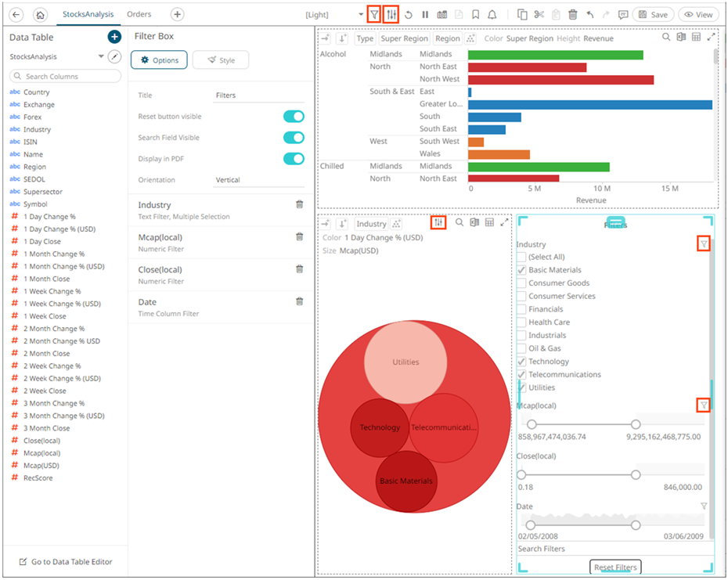Click the add data table plus button
This screenshot has height=580, width=728.
tap(114, 37)
